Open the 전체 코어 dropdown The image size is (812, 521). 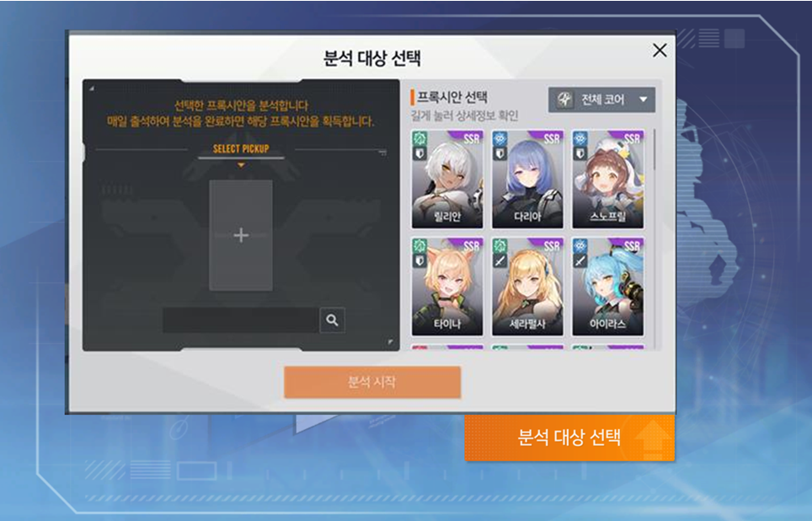coord(601,99)
